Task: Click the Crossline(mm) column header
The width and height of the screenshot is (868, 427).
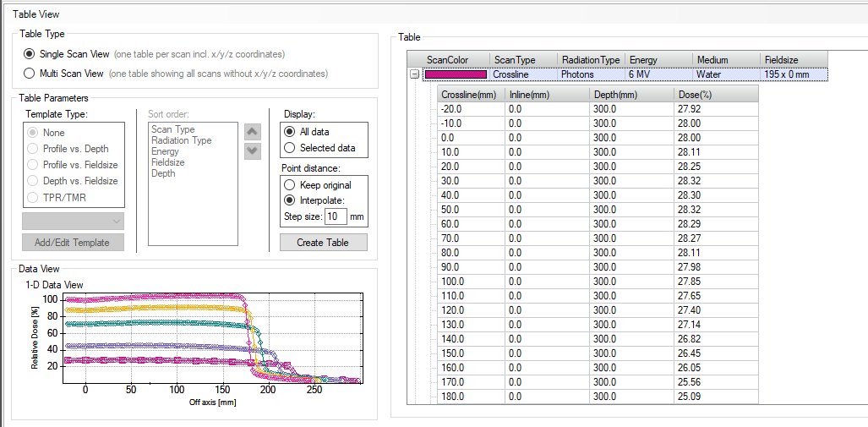Action: (x=470, y=94)
